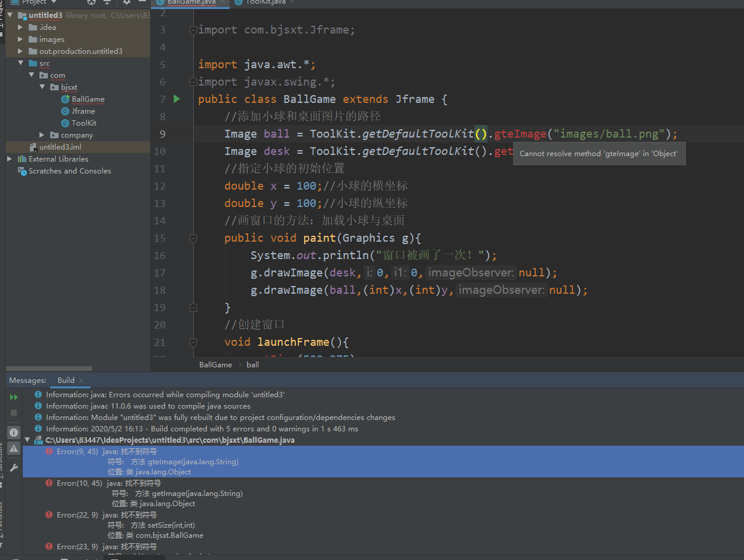Select untitled3.iml in the project tree
744x560 pixels.
click(x=60, y=147)
